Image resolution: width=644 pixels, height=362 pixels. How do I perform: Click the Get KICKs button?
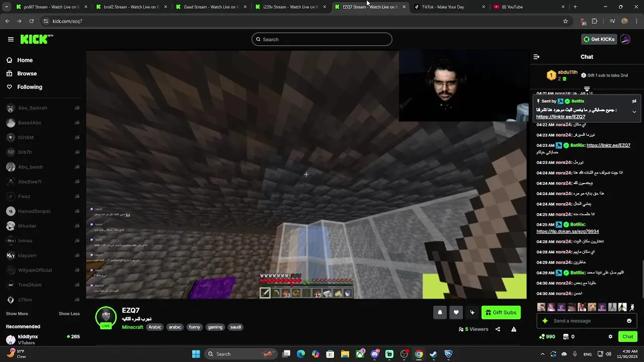[599, 39]
